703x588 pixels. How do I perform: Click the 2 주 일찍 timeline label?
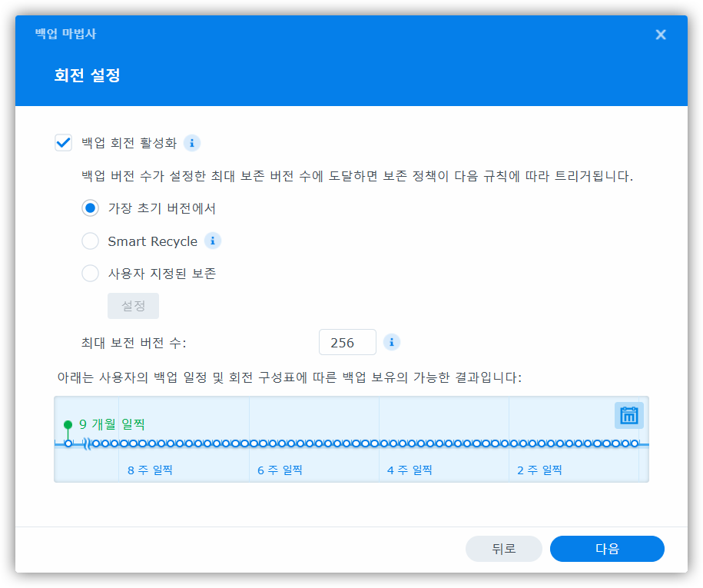click(x=539, y=470)
